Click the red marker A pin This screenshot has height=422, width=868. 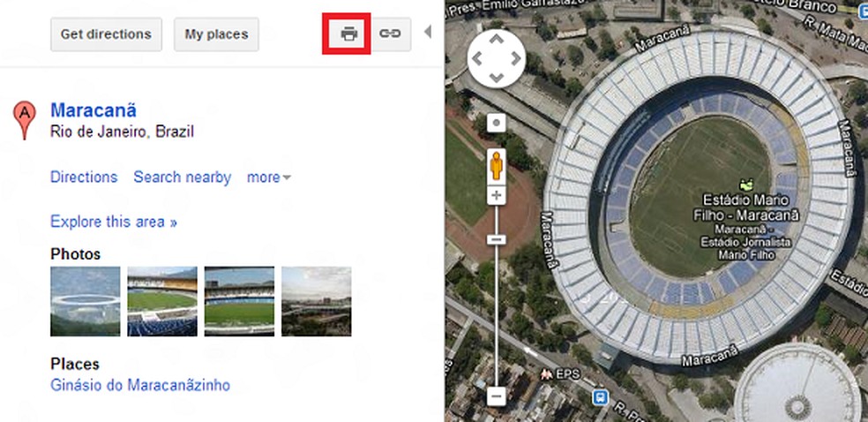pyautogui.click(x=25, y=119)
